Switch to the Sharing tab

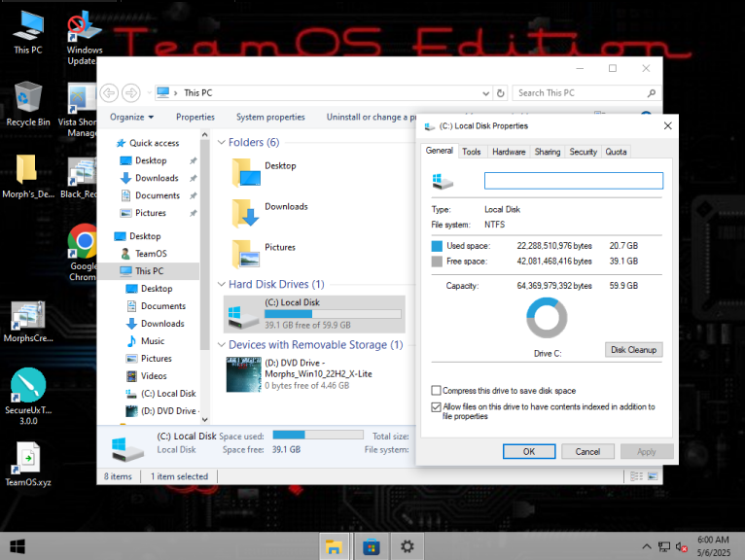[548, 152]
